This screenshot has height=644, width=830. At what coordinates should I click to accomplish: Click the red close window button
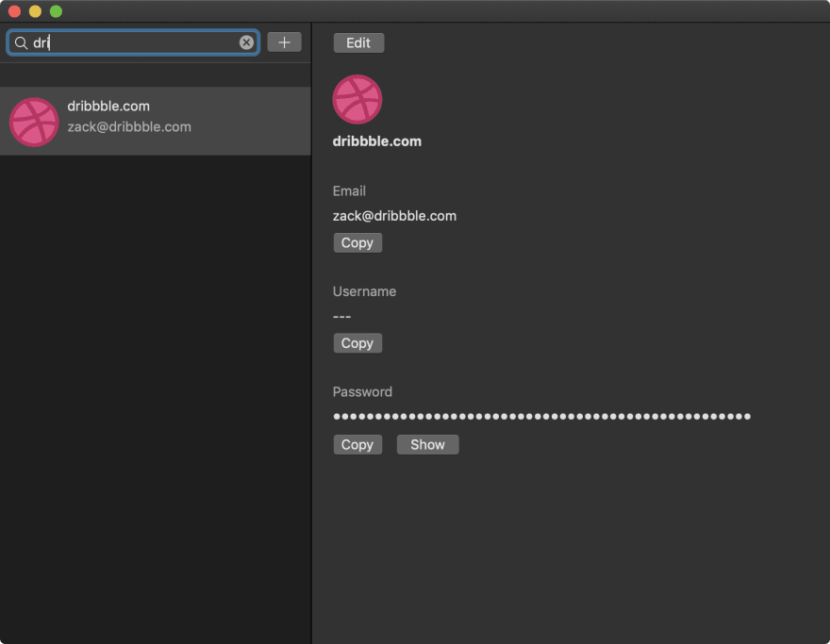[x=14, y=11]
